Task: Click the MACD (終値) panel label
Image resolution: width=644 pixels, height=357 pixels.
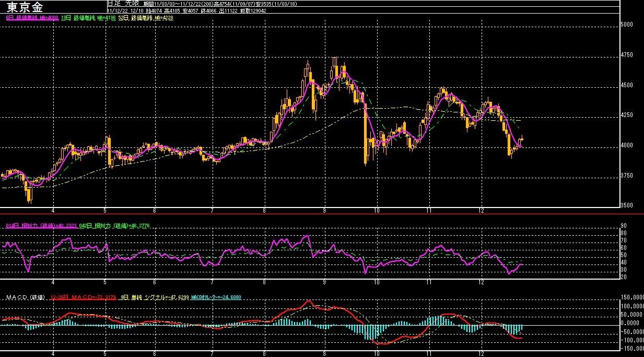Action: coord(25,297)
